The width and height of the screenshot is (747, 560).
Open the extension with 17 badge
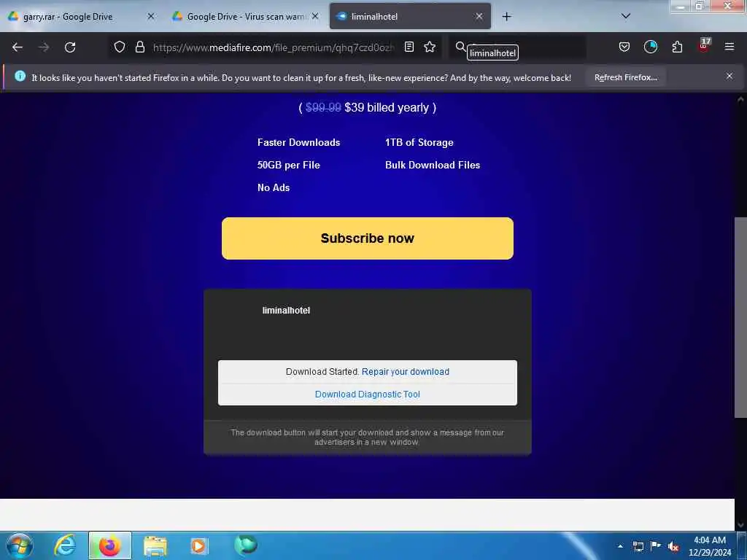click(704, 46)
